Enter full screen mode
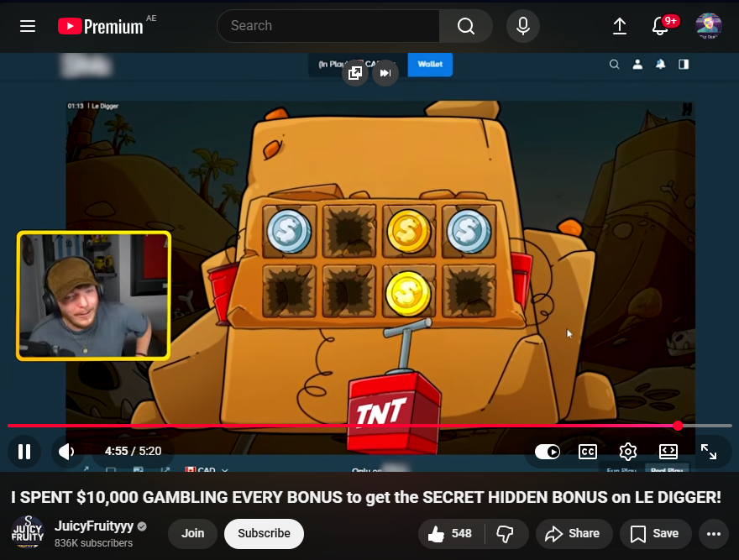 pyautogui.click(x=709, y=452)
